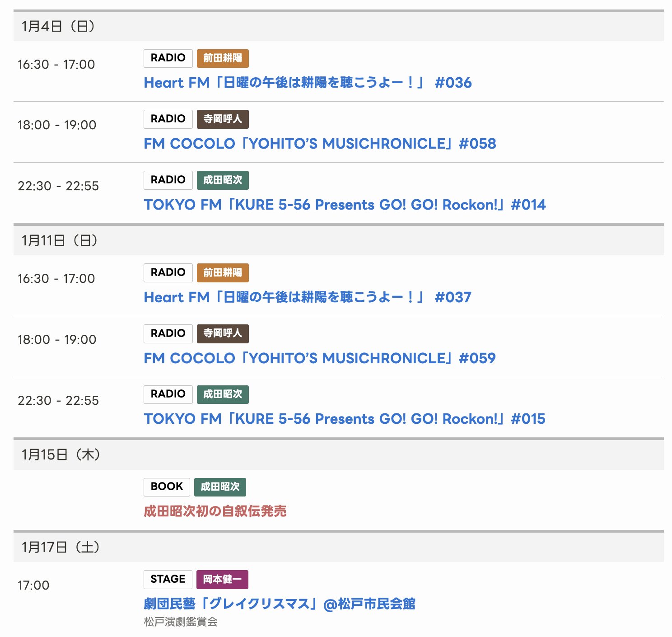Click the 前田耕陽 tag on January 4 entry
The image size is (672, 637).
point(223,58)
